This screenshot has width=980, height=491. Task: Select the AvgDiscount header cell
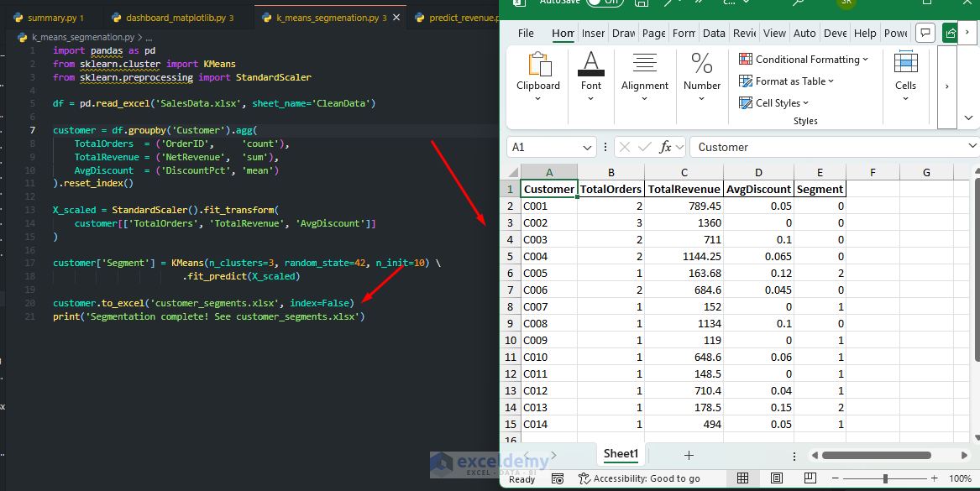click(x=758, y=190)
